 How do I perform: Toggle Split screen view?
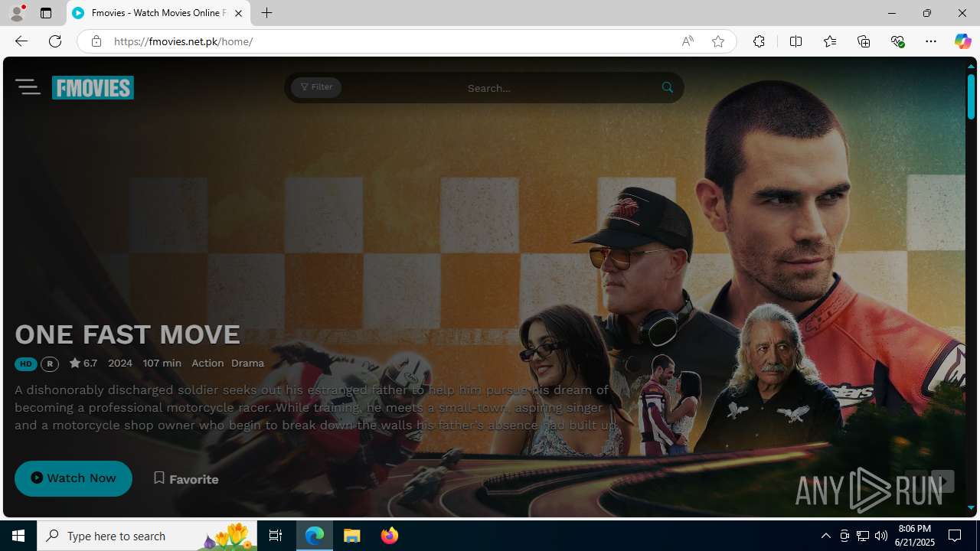pyautogui.click(x=796, y=41)
